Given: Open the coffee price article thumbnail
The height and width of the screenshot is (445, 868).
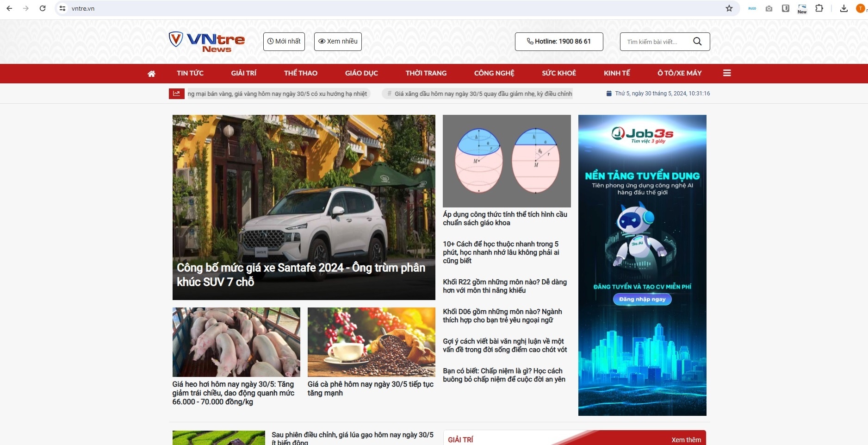Looking at the screenshot, I should [371, 342].
